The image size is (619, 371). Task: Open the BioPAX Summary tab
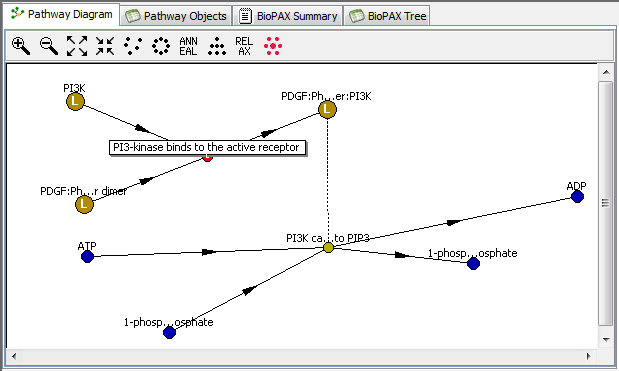[x=288, y=16]
